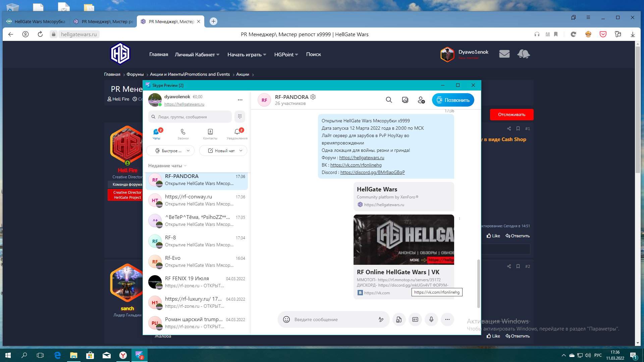Viewport: 644px width, 362px height.
Task: Click the Skype chat scrollbar
Action: [479, 283]
